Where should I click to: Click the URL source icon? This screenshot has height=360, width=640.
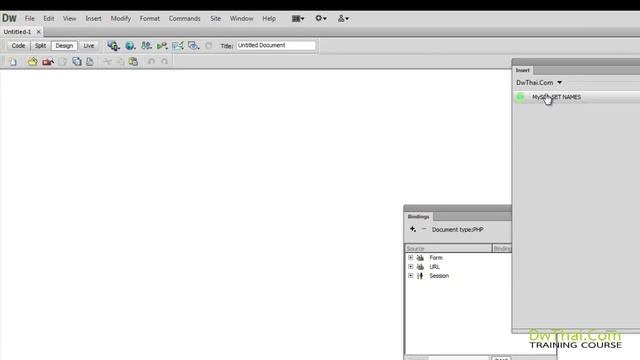[x=420, y=267]
